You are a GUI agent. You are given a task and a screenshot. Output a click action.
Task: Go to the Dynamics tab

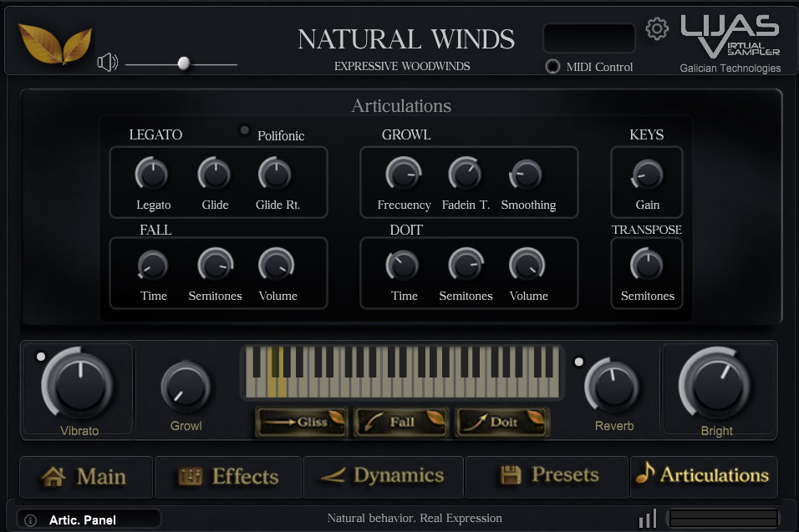(383, 477)
